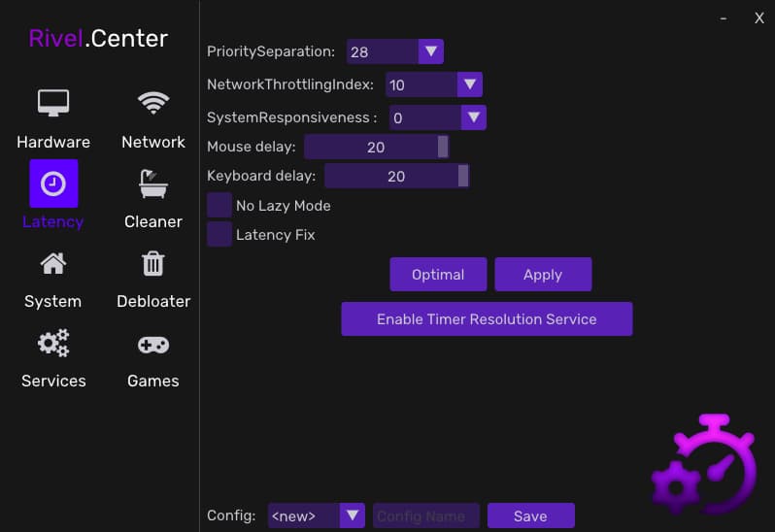The width and height of the screenshot is (775, 532).
Task: Close the Rivel.Center window
Action: click(x=759, y=18)
